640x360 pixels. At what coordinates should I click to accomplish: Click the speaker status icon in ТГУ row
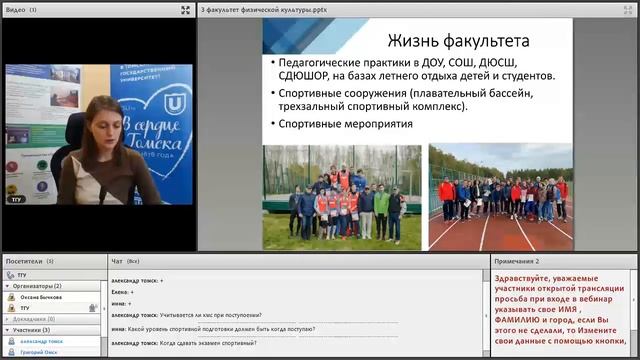pos(93,308)
